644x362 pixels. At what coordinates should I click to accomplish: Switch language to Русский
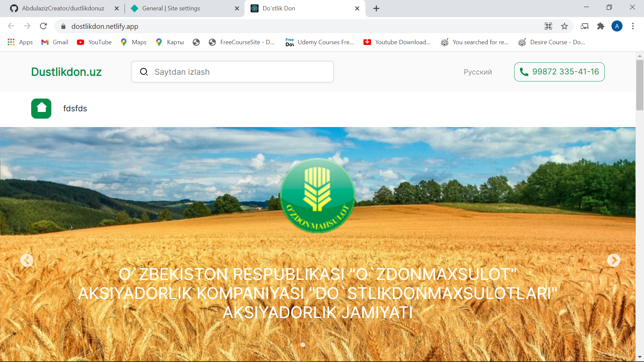point(478,72)
